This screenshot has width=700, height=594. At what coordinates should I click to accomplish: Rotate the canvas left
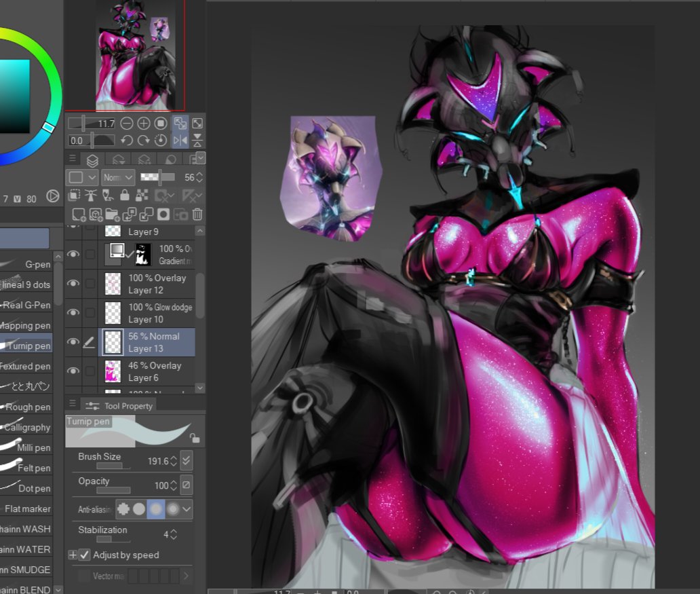point(126,141)
